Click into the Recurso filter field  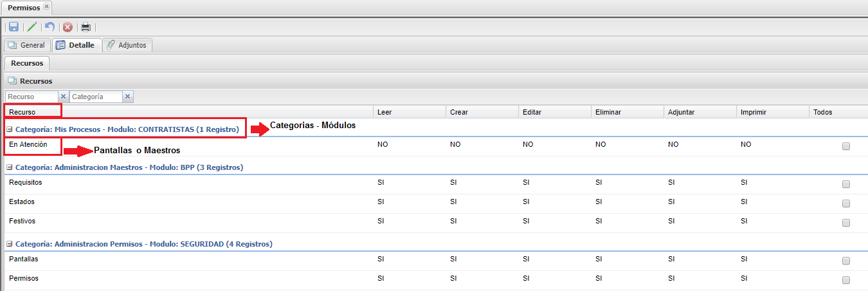pos(32,97)
